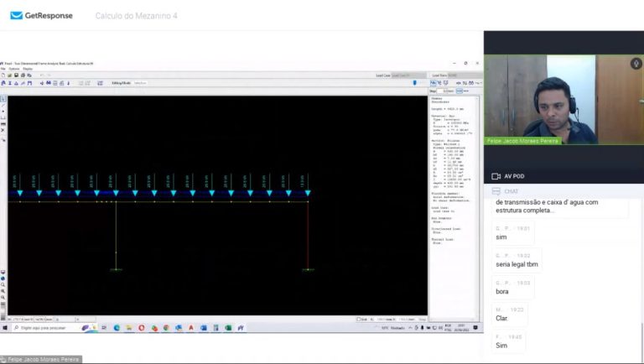Open the Editing Mode selection dropdown
This screenshot has width=644, height=364.
140,83
